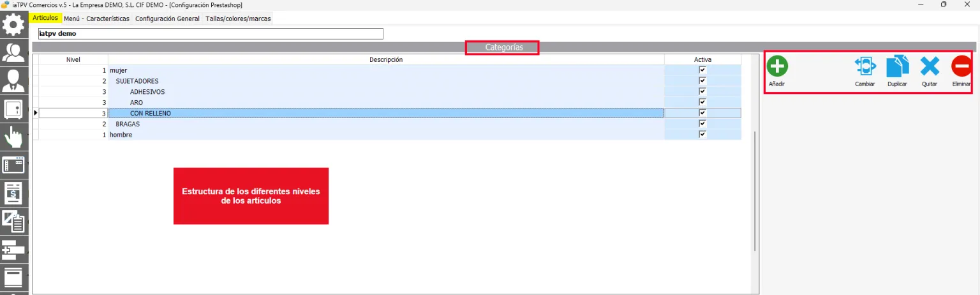Image resolution: width=980 pixels, height=295 pixels.
Task: Toggle Activa checkbox for ARO
Action: (702, 102)
